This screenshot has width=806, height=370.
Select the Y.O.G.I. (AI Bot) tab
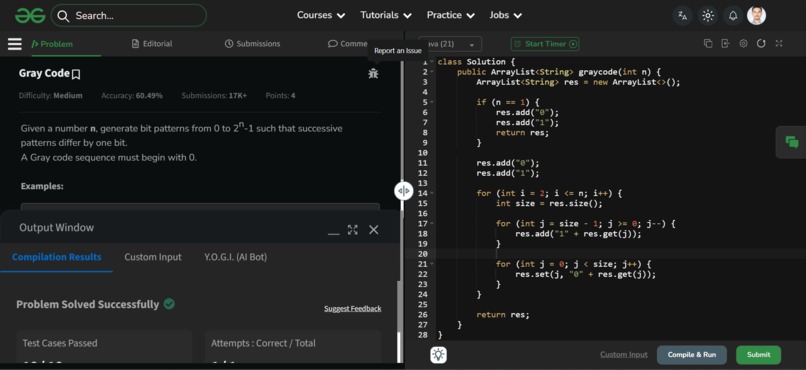[x=235, y=257]
